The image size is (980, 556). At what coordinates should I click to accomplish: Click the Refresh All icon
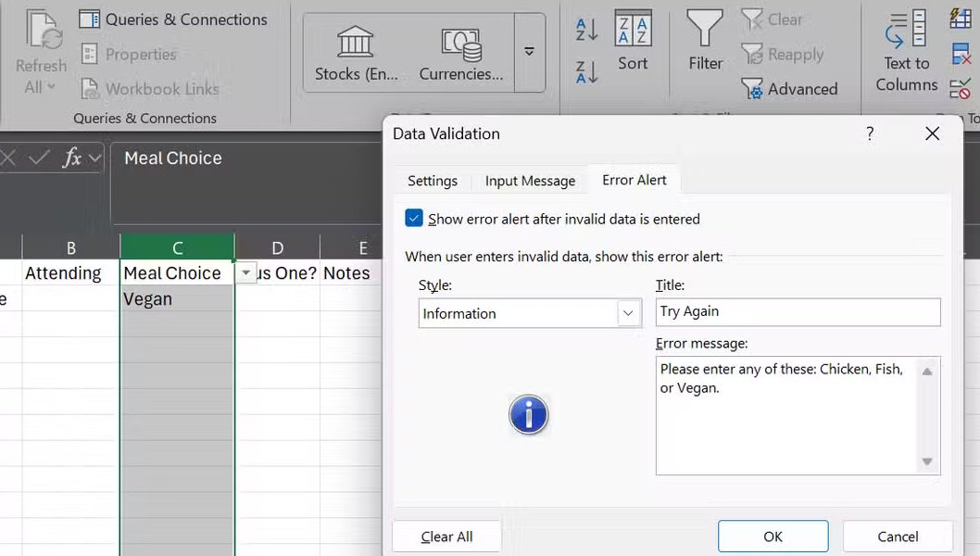pos(44,30)
